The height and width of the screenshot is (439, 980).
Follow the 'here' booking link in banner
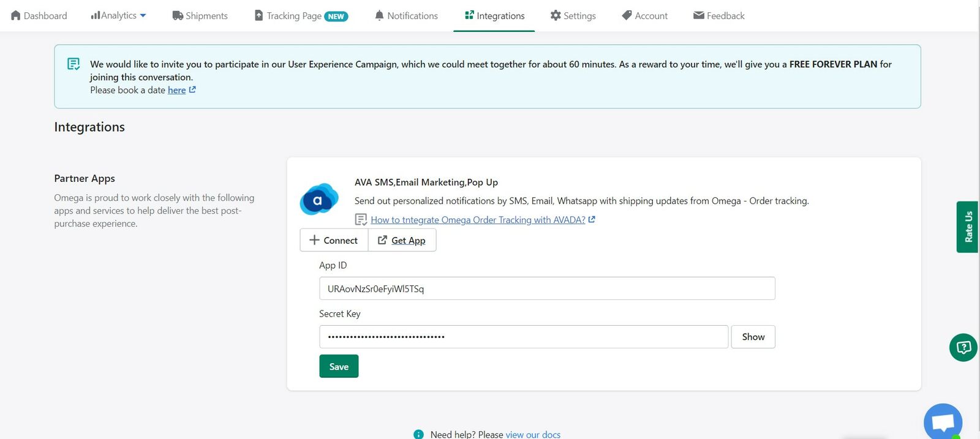click(176, 90)
